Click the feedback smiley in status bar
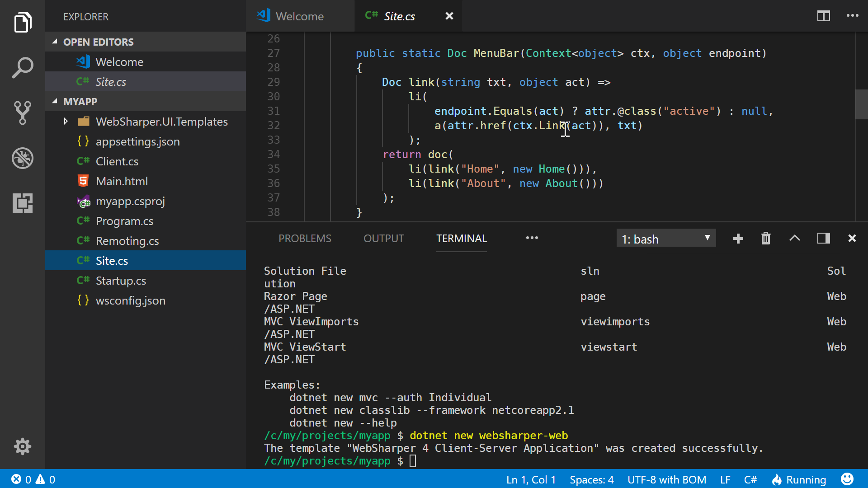This screenshot has width=868, height=488. (847, 479)
